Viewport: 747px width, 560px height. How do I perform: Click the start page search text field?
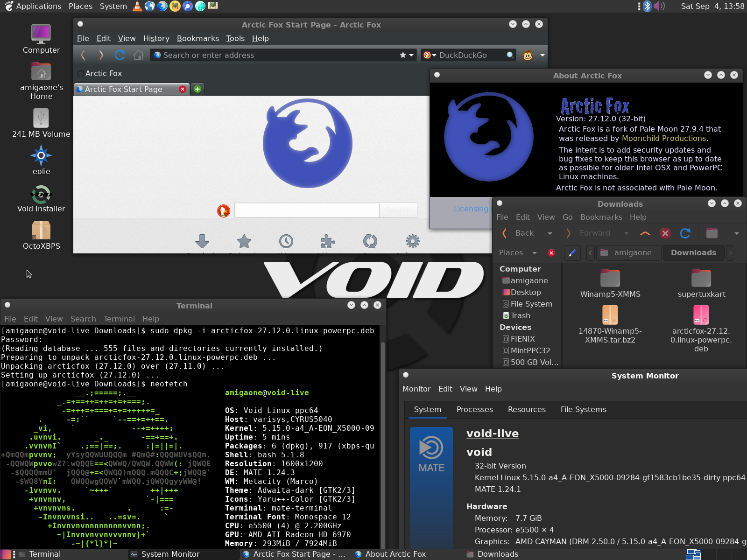click(307, 210)
